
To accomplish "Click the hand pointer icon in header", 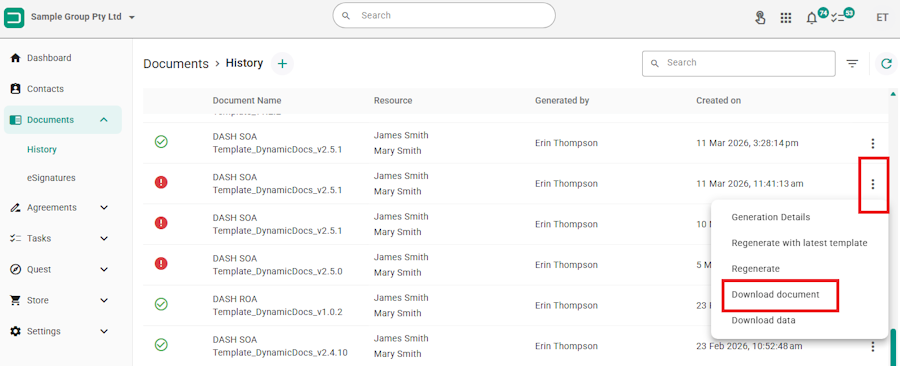I will click(760, 18).
